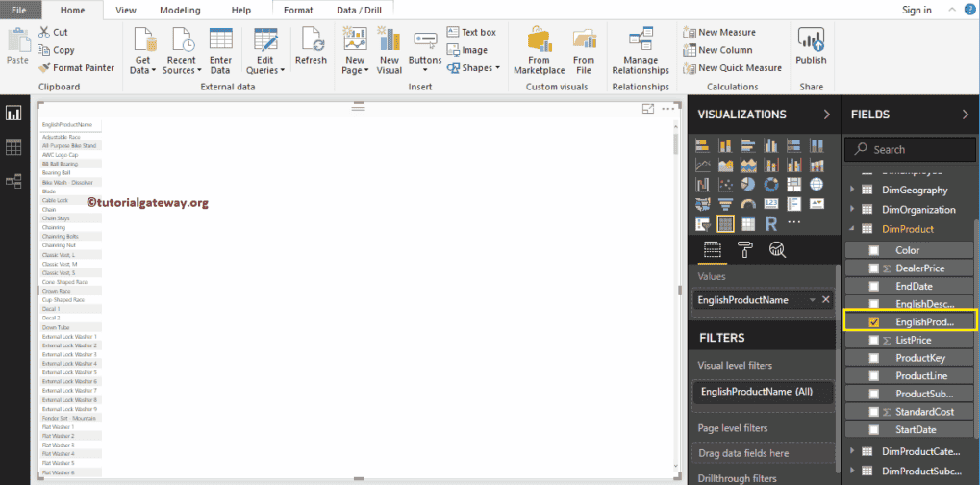The height and width of the screenshot is (485, 980).
Task: Click the table visual's vertical scrollbar
Action: coord(675,143)
